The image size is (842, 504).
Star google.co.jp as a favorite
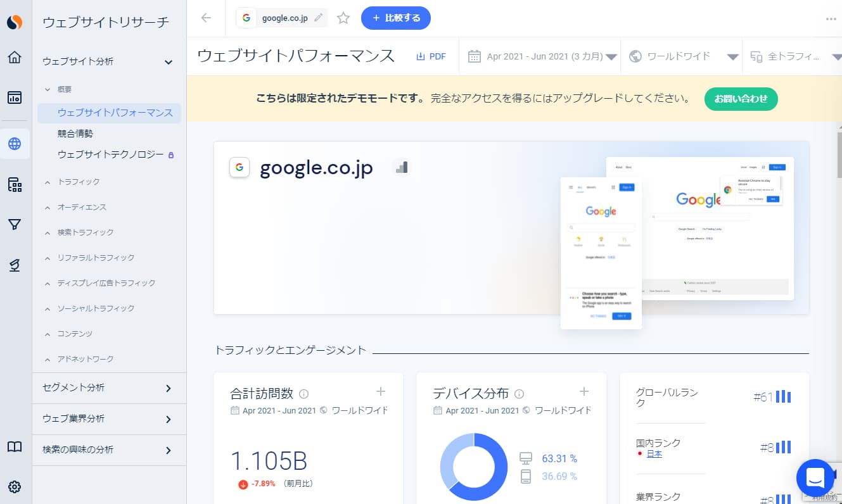click(x=343, y=18)
